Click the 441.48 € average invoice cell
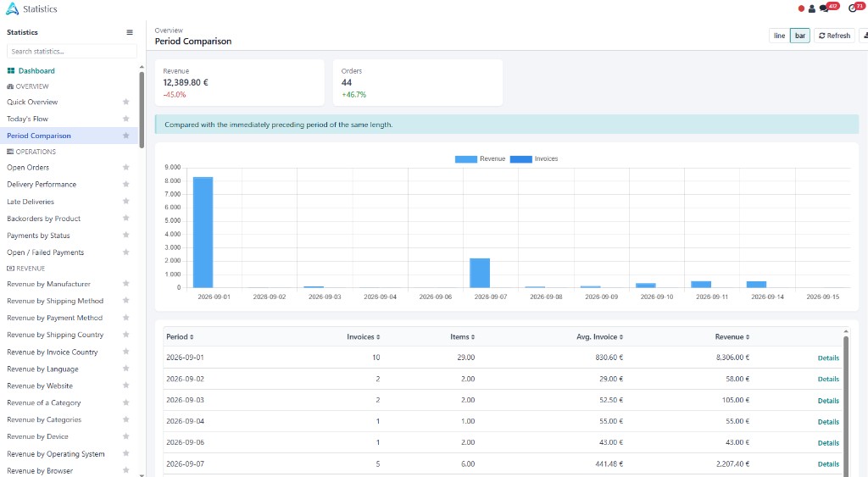Image resolution: width=868 pixels, height=477 pixels. [x=609, y=463]
